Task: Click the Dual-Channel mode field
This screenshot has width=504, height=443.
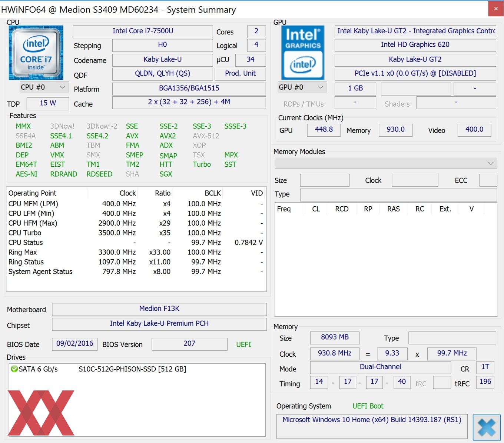Action: coord(380,367)
